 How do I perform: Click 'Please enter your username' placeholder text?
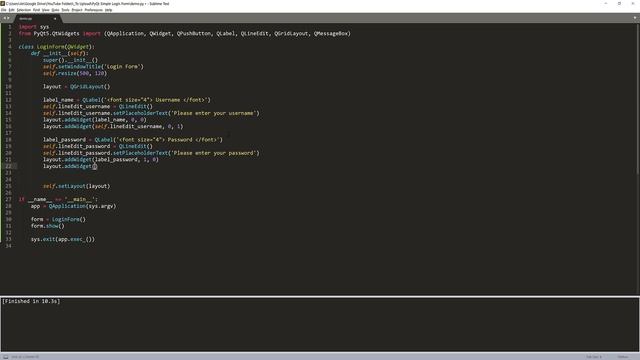(214, 113)
